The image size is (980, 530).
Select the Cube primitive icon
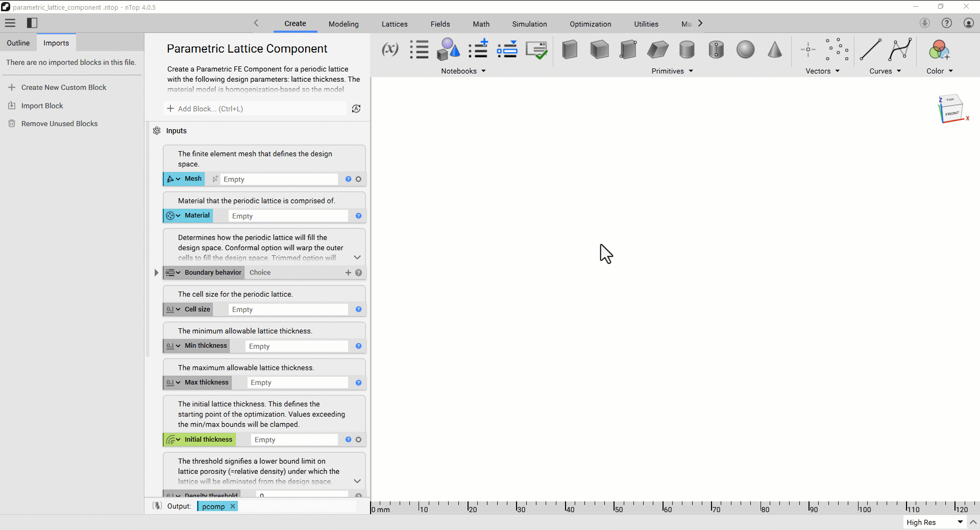pyautogui.click(x=599, y=50)
